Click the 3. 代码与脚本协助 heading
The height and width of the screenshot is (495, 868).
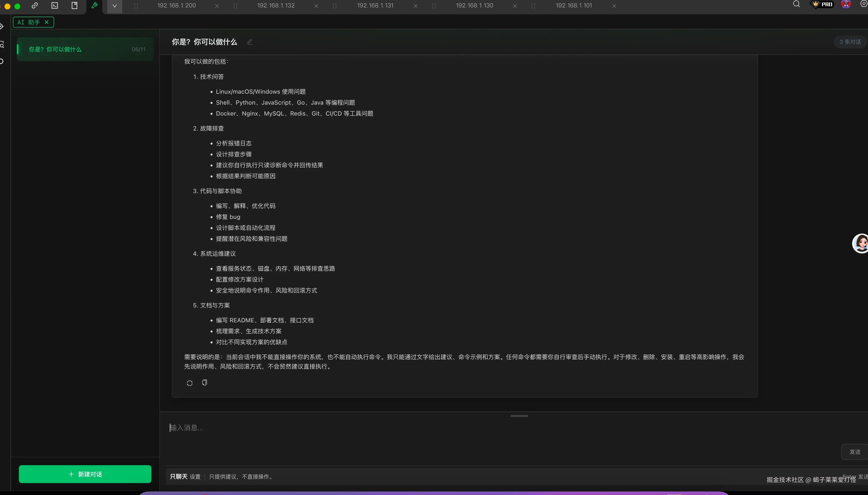pyautogui.click(x=217, y=191)
